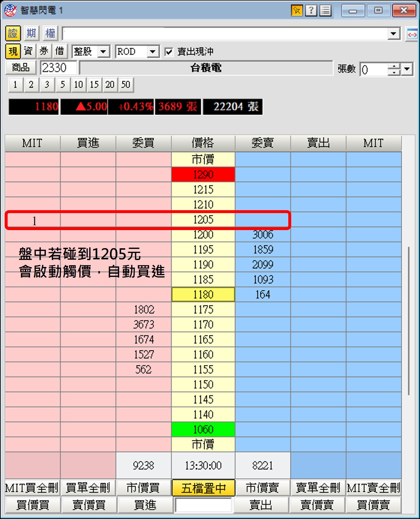
Task: Click the 價格 column header
Action: click(x=203, y=143)
